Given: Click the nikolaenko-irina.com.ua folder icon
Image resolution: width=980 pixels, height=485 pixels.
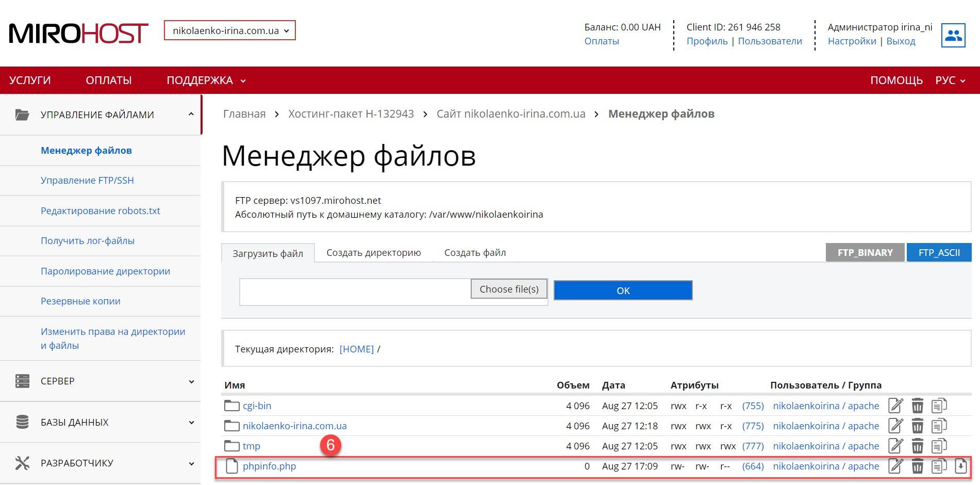Looking at the screenshot, I should (x=232, y=426).
